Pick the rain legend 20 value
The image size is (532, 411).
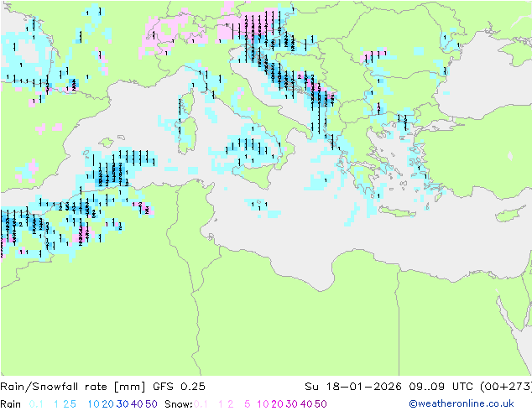(108, 404)
